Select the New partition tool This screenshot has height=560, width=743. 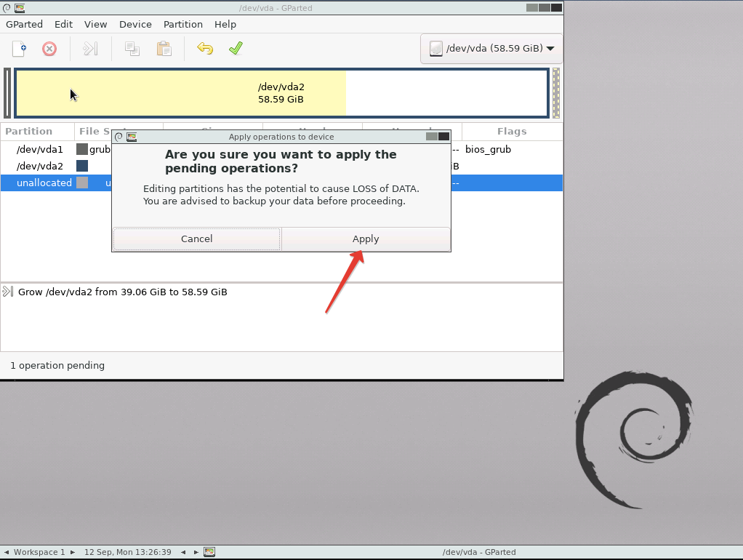(19, 49)
